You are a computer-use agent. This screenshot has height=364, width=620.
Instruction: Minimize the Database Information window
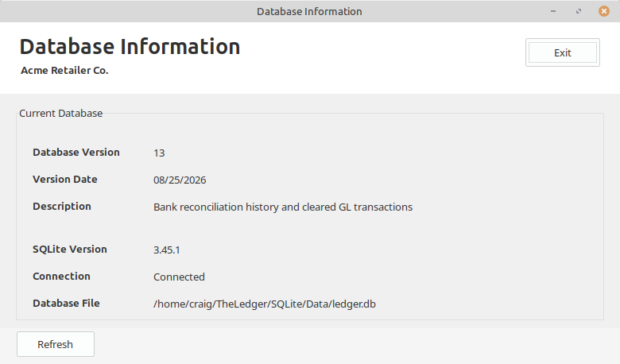(x=553, y=11)
